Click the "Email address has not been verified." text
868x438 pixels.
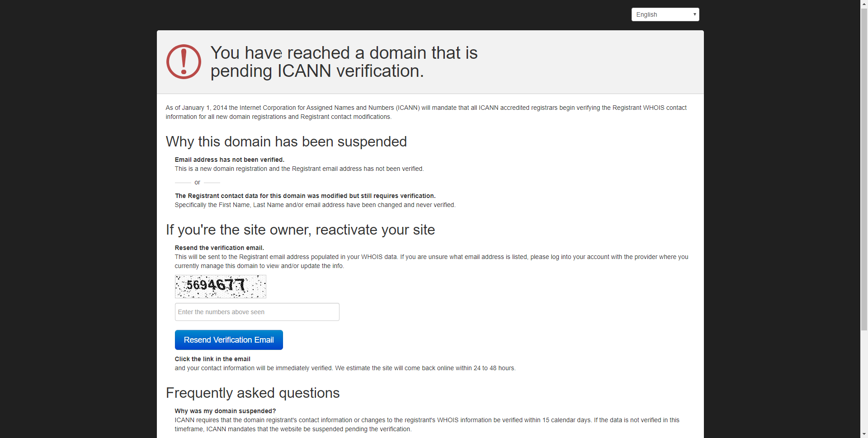coord(230,160)
